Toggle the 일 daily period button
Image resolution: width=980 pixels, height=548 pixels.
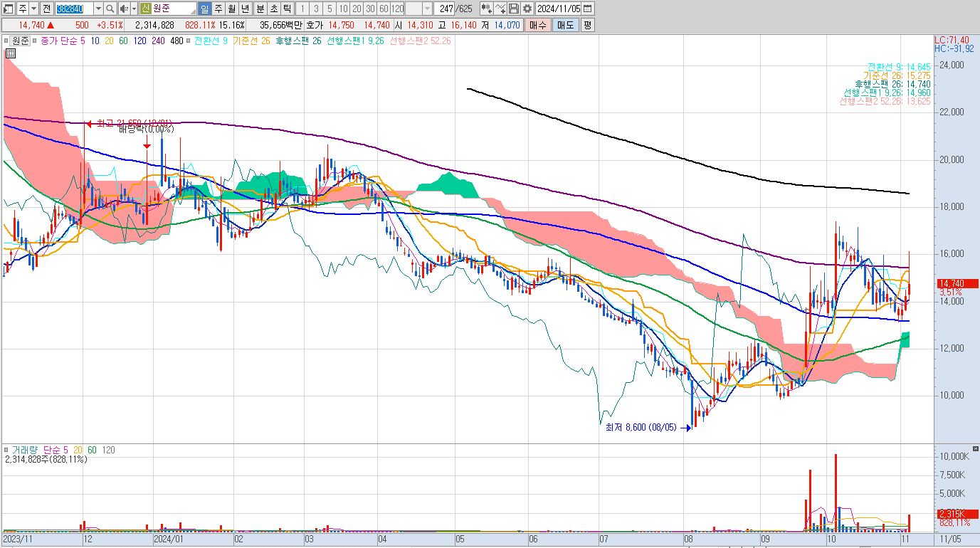point(204,9)
